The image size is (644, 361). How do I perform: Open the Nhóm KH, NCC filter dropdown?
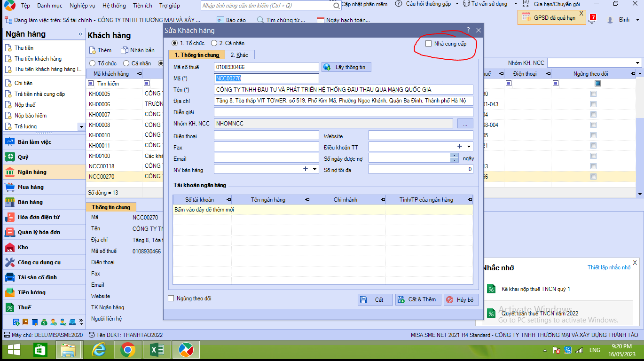(638, 63)
